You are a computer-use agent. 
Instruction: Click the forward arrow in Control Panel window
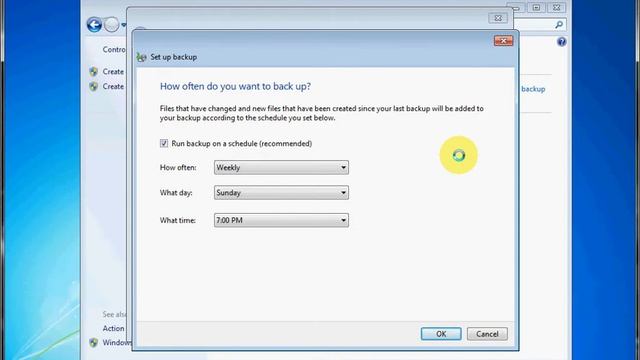[111, 25]
